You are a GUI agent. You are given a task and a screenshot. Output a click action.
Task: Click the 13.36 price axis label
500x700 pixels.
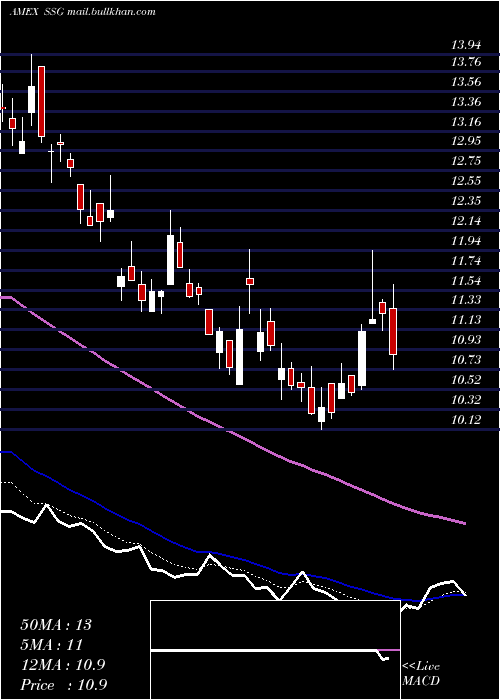click(x=466, y=102)
